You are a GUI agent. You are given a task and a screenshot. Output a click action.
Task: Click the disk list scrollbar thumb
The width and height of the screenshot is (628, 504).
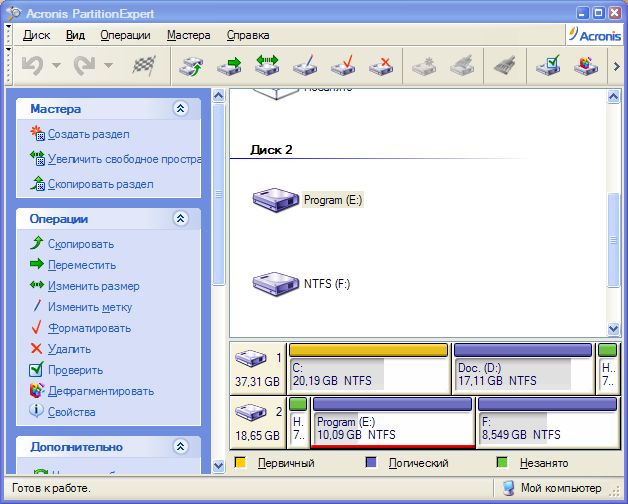(614, 240)
